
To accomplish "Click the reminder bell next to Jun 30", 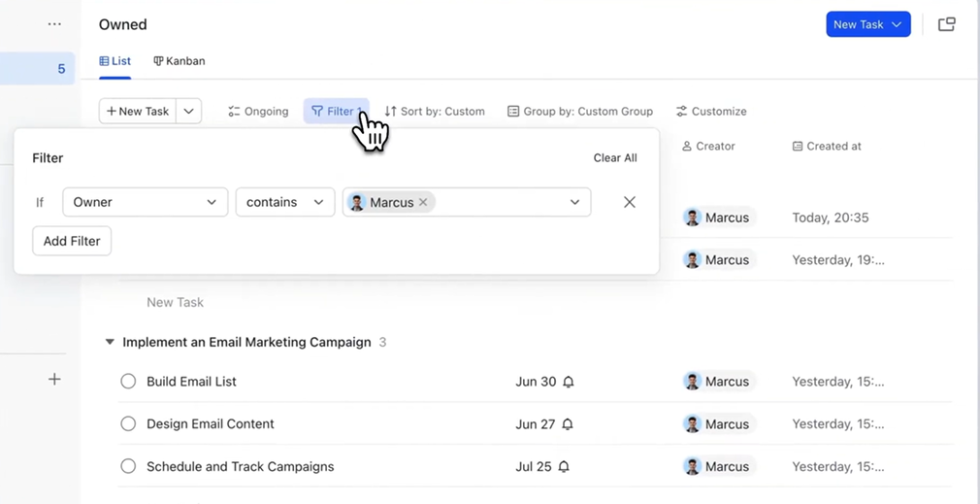I will coord(569,382).
